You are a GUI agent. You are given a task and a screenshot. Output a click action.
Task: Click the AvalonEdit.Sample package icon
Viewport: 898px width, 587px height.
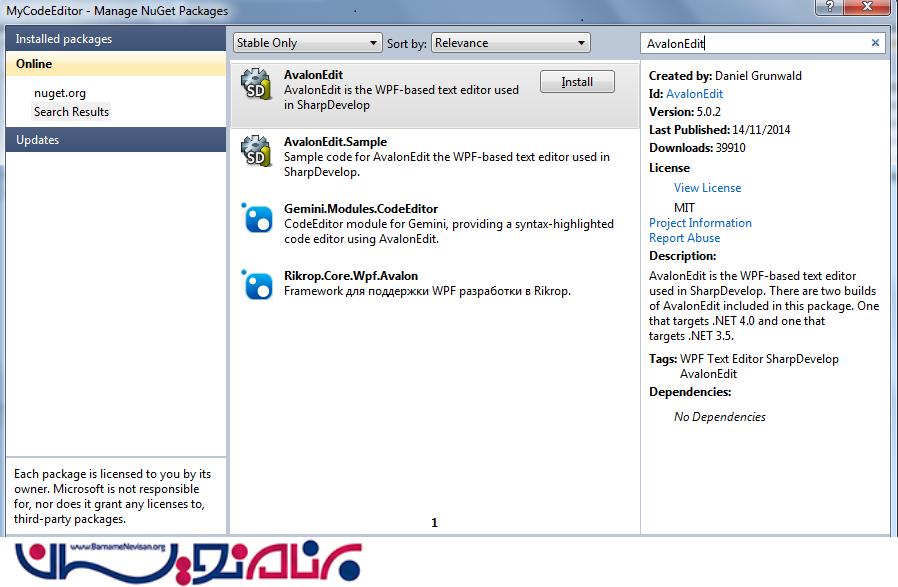click(x=255, y=151)
